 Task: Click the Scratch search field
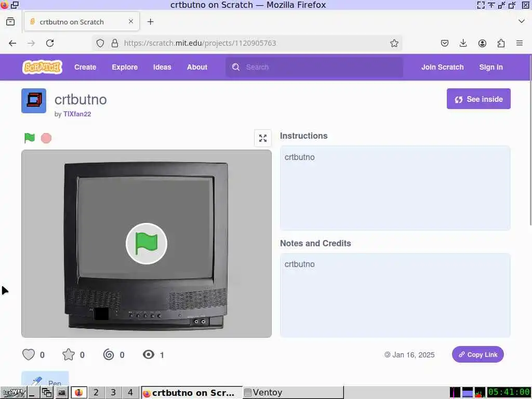[314, 67]
